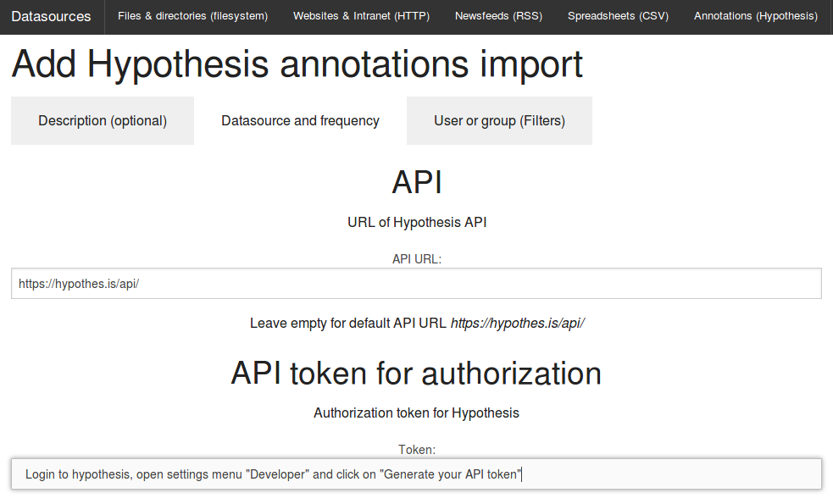Click into the Token input field
833x504 pixels.
[x=417, y=474]
